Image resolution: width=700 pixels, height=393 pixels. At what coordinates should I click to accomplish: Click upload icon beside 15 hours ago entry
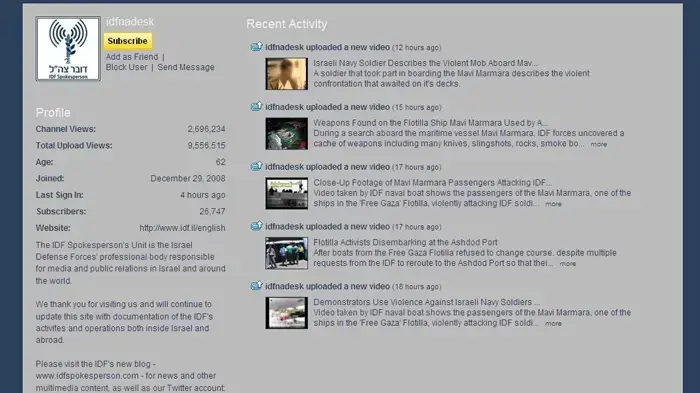256,106
